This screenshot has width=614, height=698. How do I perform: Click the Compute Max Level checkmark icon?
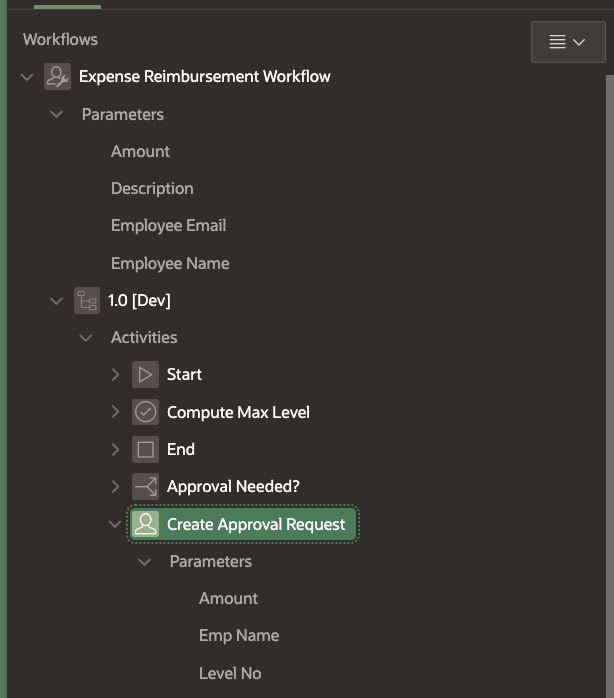coord(146,412)
